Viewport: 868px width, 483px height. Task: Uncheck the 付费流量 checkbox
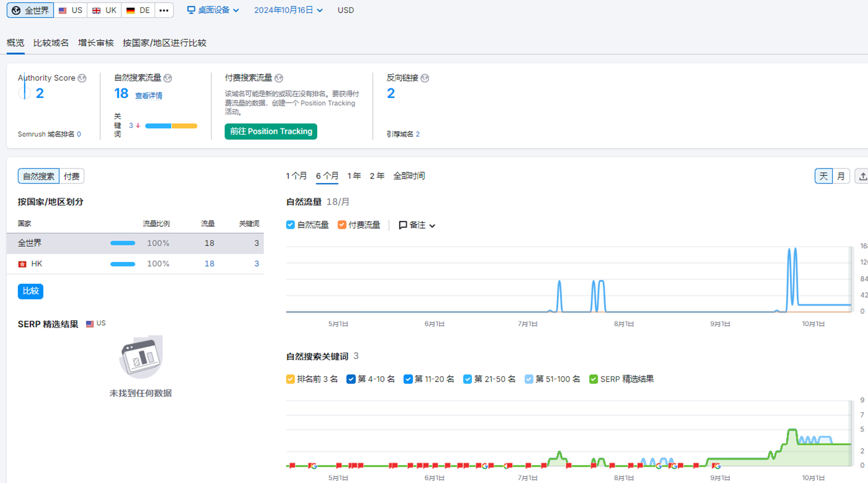pos(342,225)
